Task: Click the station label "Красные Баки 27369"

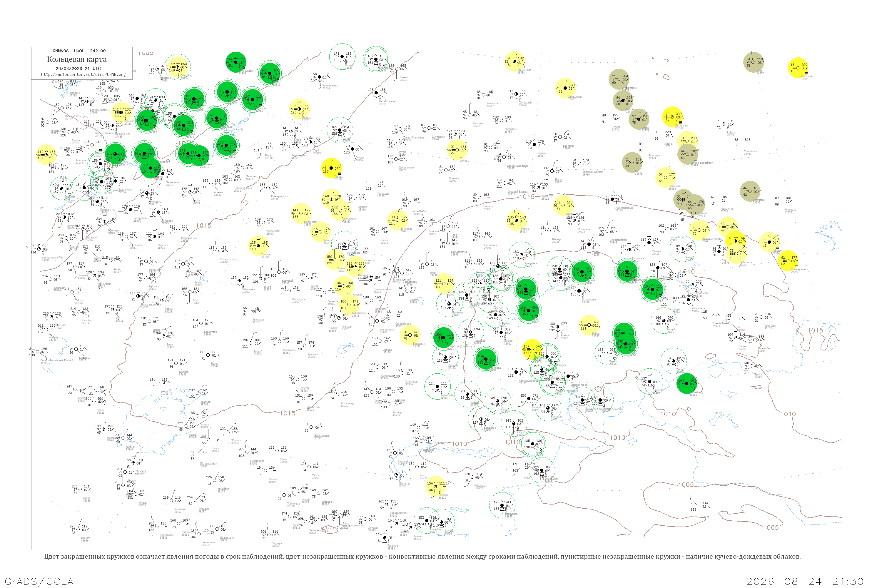Action: 98,111
